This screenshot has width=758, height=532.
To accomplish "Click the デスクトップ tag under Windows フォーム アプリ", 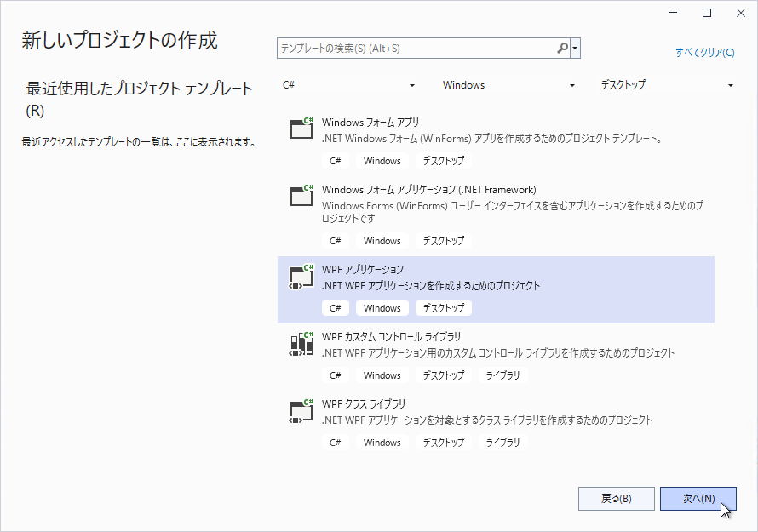I will point(443,161).
